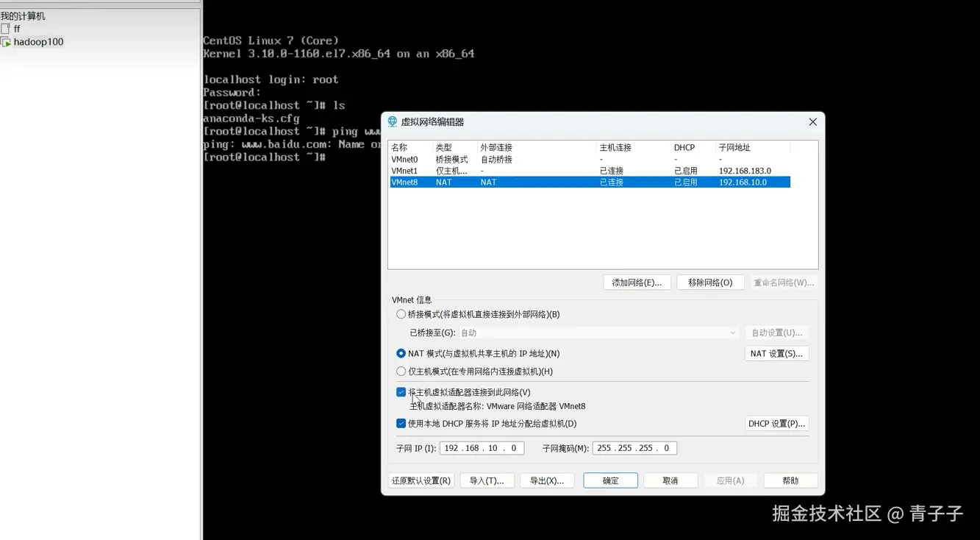Click anaconda-ks.cfg in the terminal
The image size is (980, 540).
(x=251, y=118)
